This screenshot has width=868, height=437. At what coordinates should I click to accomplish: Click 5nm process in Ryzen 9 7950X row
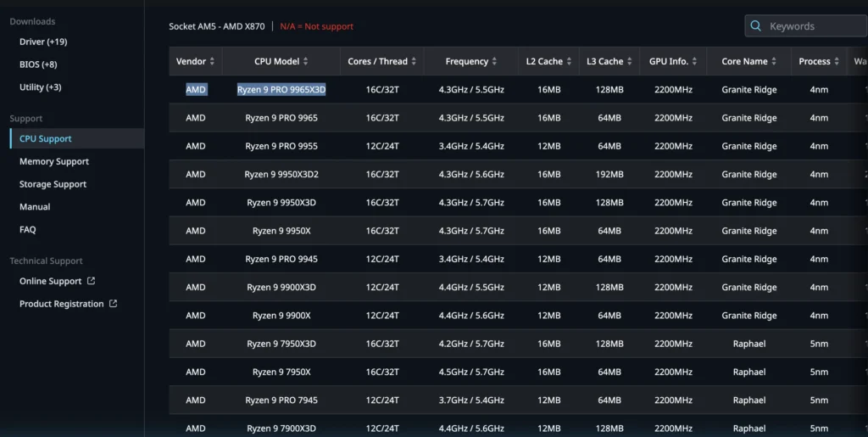(x=819, y=372)
